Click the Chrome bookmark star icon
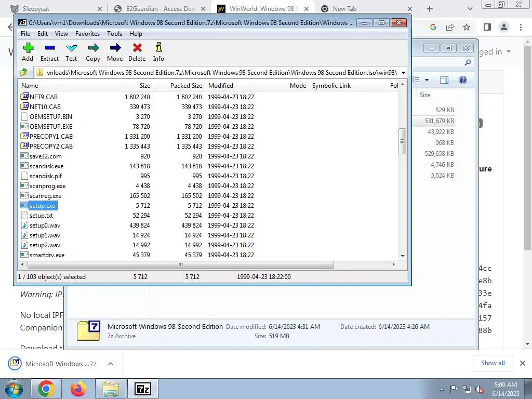Image resolution: width=532 pixels, height=399 pixels. (x=467, y=27)
